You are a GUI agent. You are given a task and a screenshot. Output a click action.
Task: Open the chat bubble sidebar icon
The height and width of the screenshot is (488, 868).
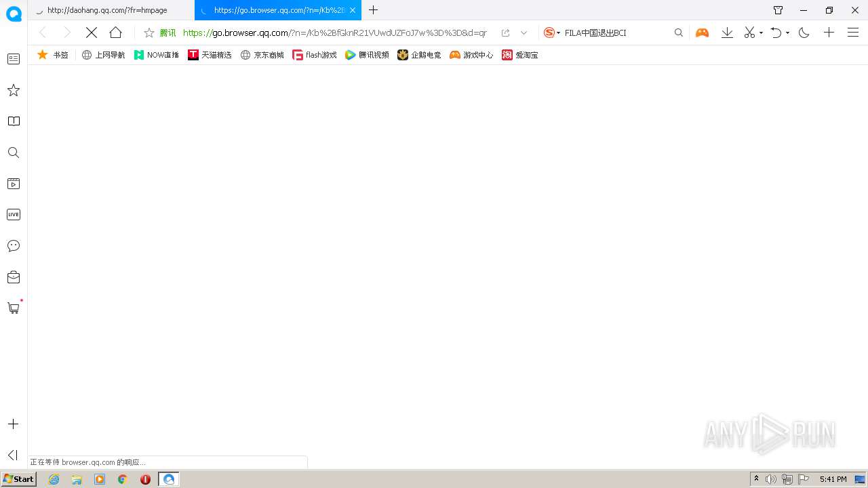click(x=14, y=246)
